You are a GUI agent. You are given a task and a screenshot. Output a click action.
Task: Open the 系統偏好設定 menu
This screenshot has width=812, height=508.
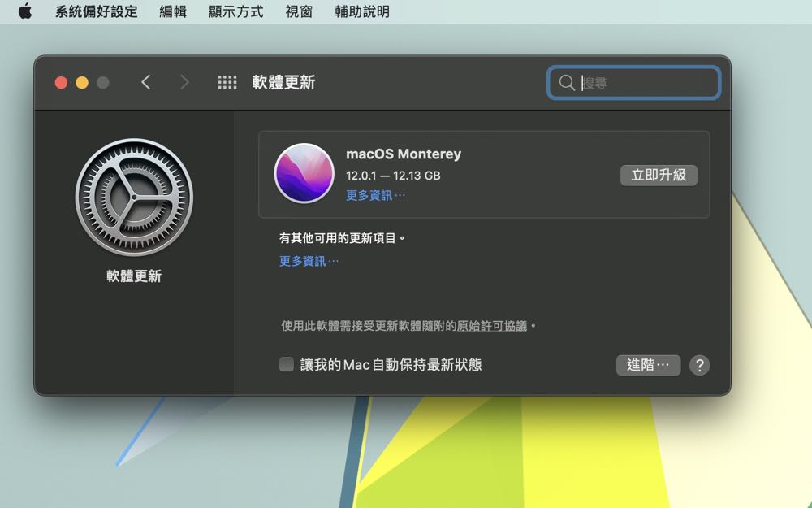pos(97,11)
